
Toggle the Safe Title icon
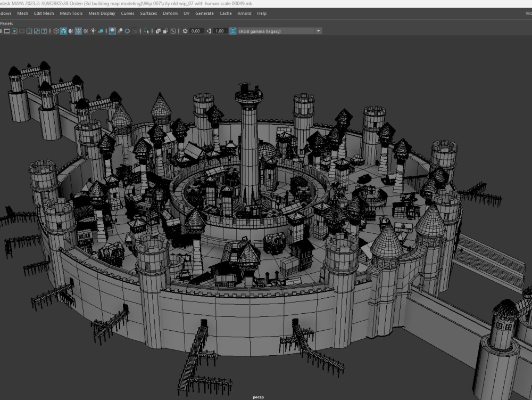point(44,31)
